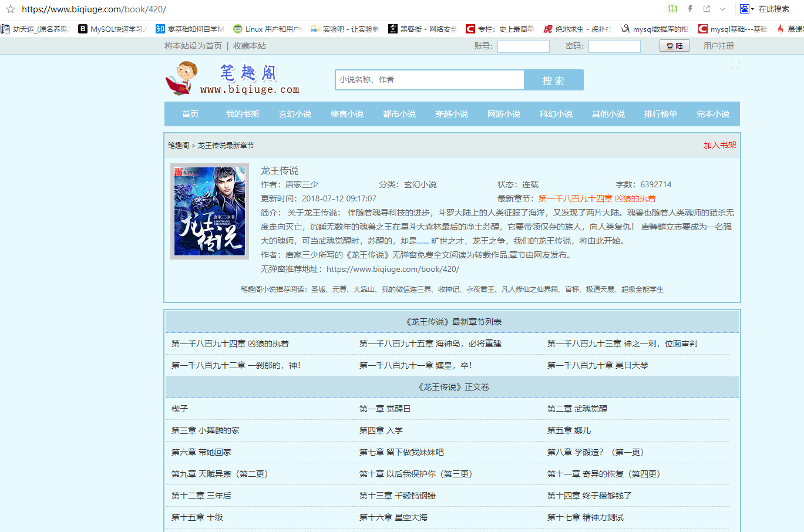
Task: Open recommended novel 凡人修仙之仙界篇
Action: 530,289
